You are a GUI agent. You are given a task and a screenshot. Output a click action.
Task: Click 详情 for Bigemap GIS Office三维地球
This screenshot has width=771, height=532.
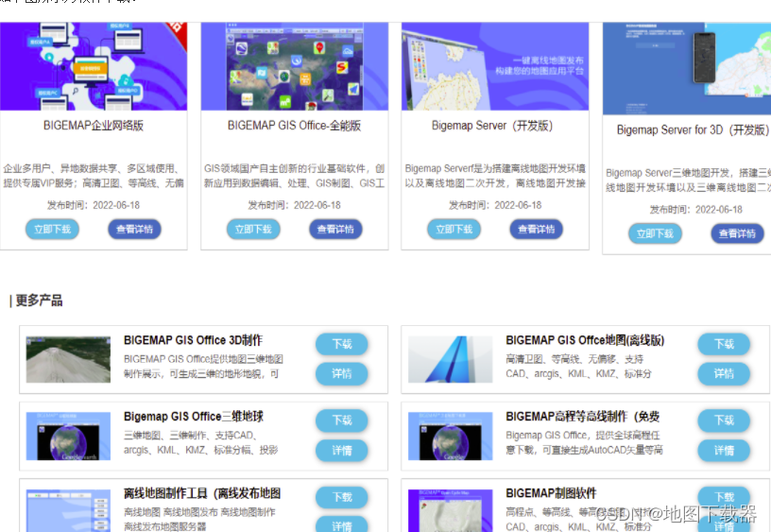click(342, 451)
